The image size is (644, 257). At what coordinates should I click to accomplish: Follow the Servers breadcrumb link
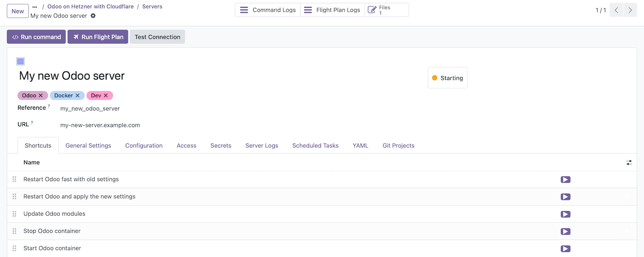tap(152, 7)
